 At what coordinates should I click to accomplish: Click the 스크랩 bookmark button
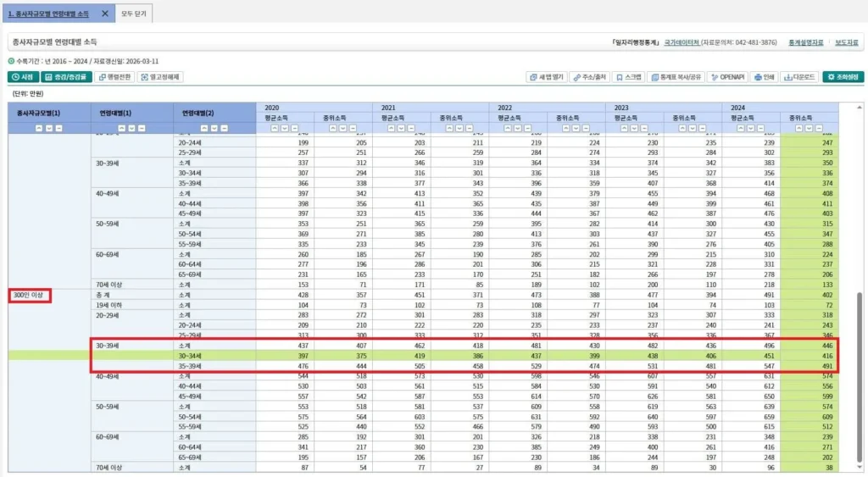(629, 77)
